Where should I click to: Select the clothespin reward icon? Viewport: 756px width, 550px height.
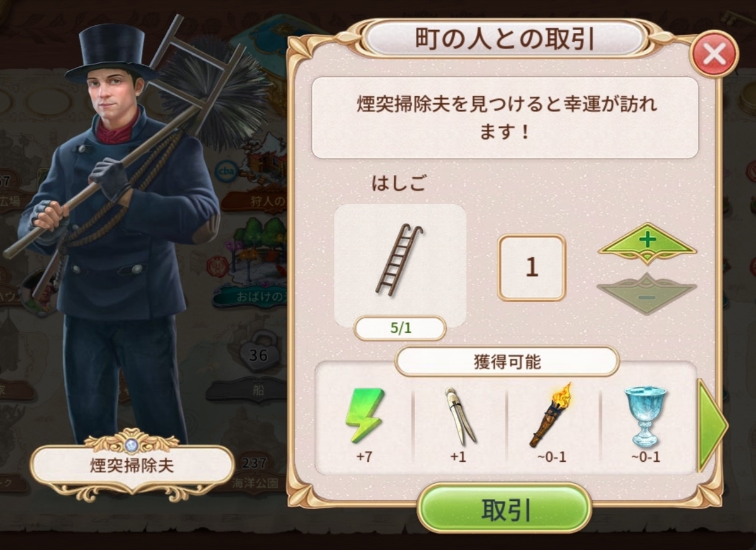462,416
